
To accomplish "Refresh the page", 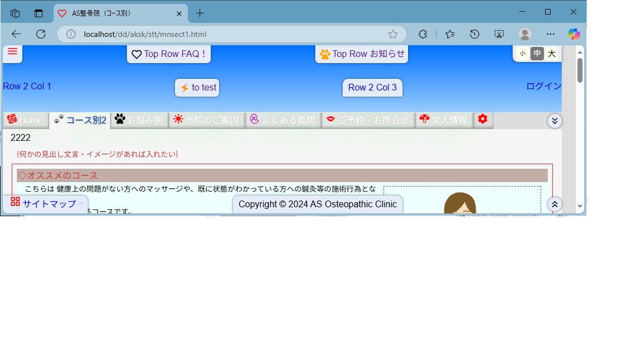I will 41,34.
